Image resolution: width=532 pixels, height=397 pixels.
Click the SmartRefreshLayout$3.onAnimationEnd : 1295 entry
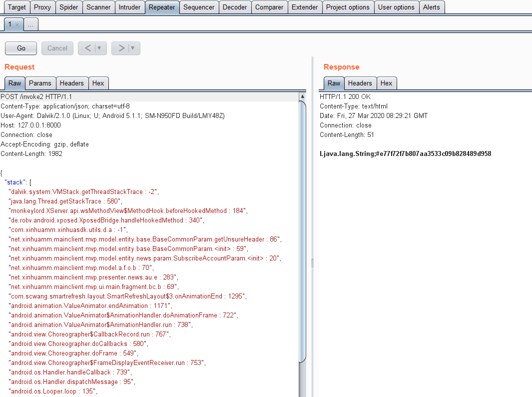tap(126, 296)
